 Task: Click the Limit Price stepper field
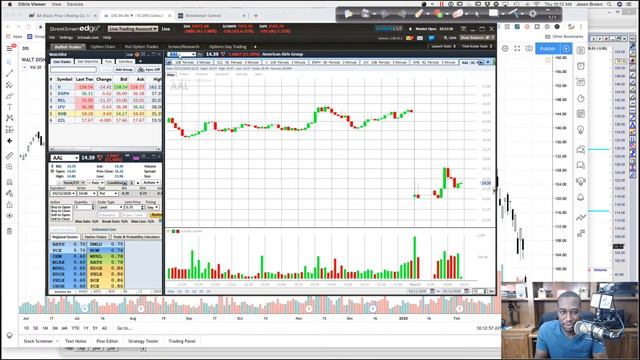134,207
